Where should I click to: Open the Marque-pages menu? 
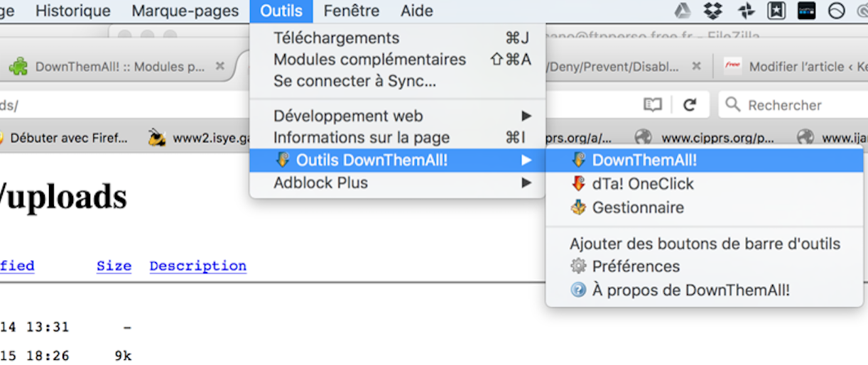[185, 11]
